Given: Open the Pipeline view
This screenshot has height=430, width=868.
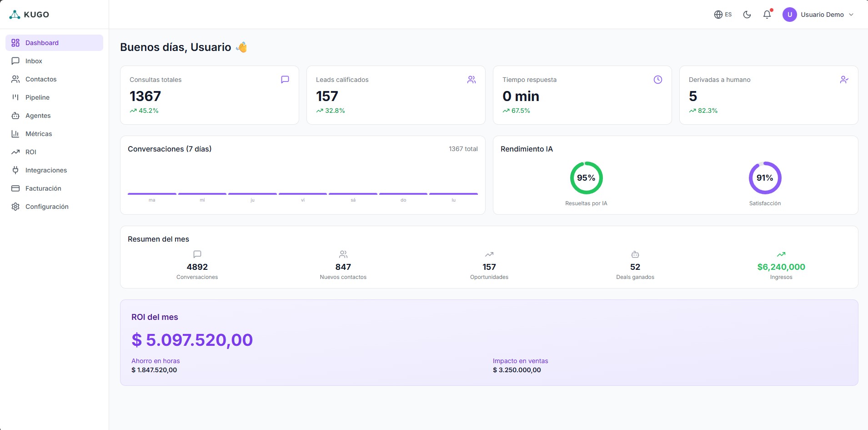Looking at the screenshot, I should coord(37,97).
